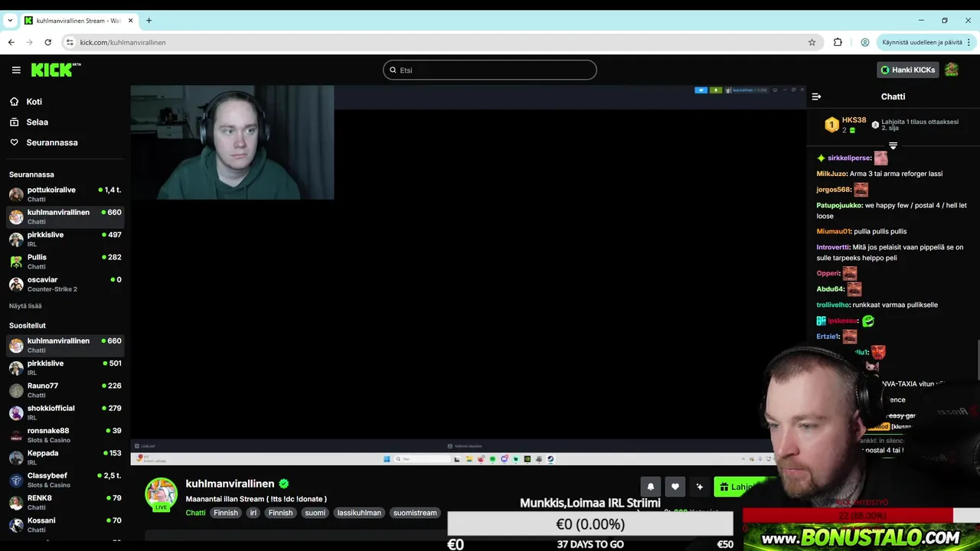
Task: Click the heart follow button under stream
Action: click(x=675, y=487)
